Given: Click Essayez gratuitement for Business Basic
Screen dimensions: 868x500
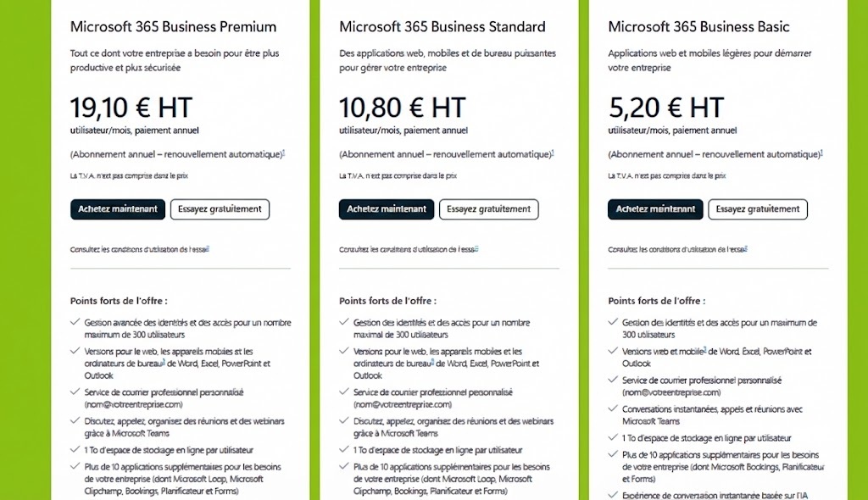Looking at the screenshot, I should coord(757,209).
